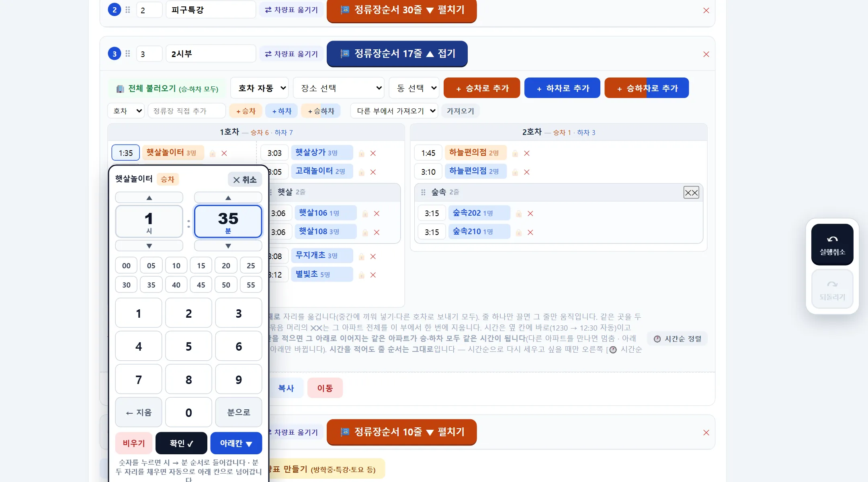The width and height of the screenshot is (868, 482).
Task: Open 다른 부에서 가져오기 dropdown
Action: (394, 111)
